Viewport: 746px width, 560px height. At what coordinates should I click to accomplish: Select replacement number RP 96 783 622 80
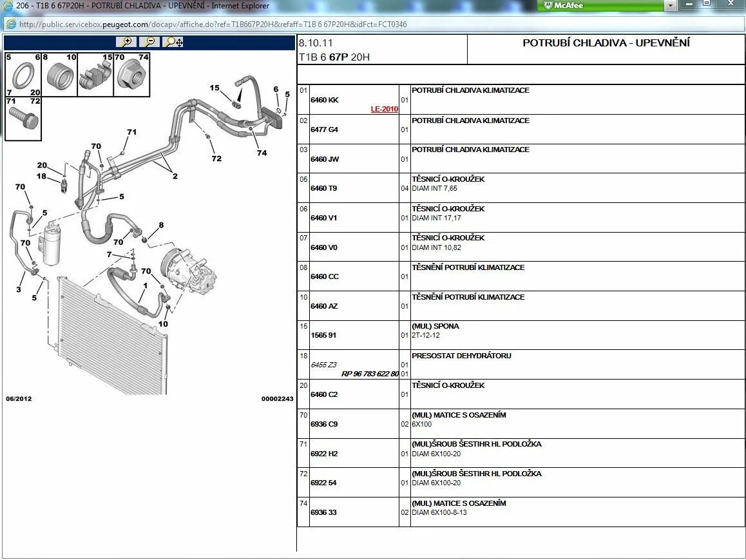click(370, 374)
